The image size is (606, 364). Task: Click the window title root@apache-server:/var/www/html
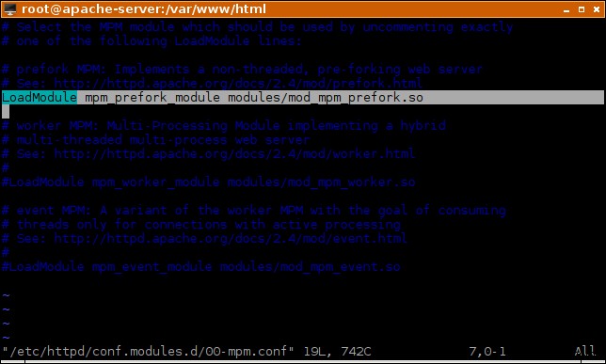click(144, 8)
